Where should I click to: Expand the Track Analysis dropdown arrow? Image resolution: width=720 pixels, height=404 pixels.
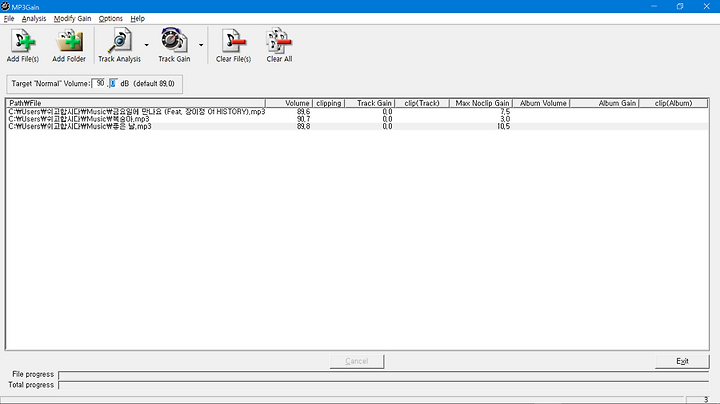coord(146,45)
